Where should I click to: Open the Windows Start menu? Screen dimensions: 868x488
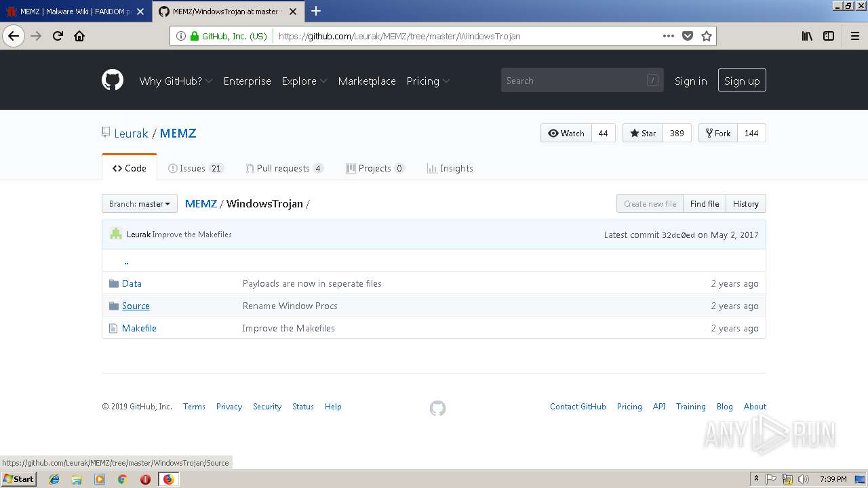click(18, 479)
